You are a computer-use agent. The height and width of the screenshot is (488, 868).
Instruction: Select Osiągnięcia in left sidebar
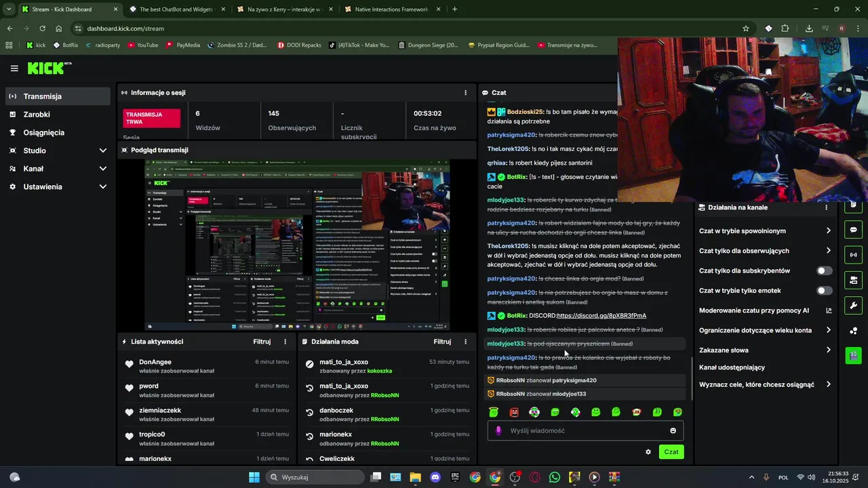click(58, 133)
